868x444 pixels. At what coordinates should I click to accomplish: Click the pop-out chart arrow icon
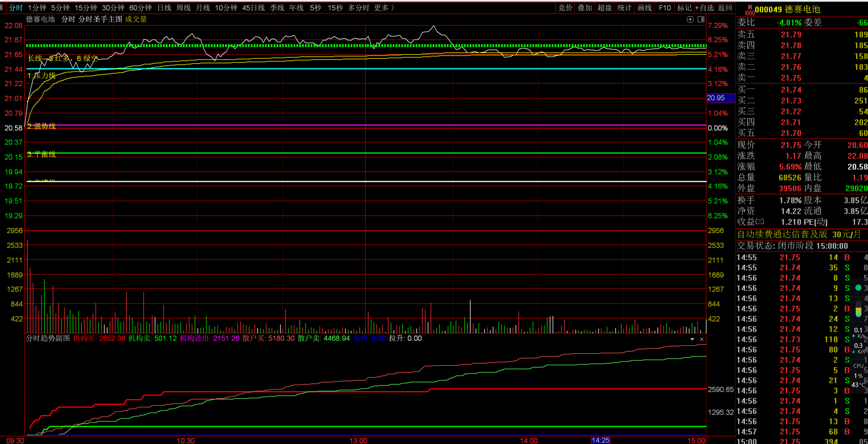pos(690,19)
